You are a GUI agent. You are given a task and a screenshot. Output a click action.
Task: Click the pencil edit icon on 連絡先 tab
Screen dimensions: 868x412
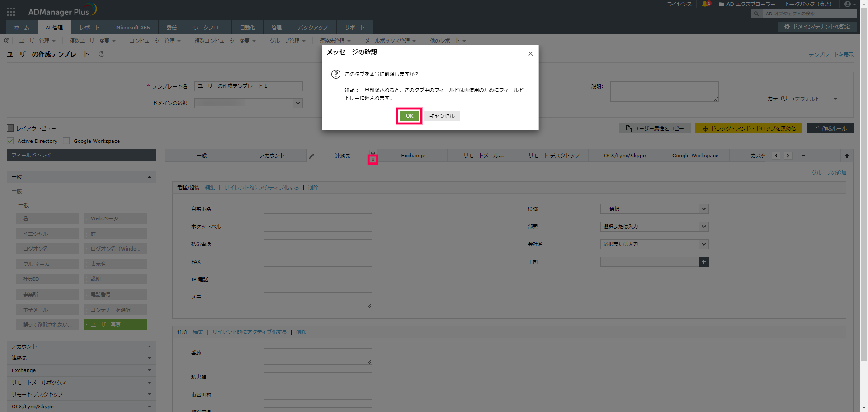311,156
